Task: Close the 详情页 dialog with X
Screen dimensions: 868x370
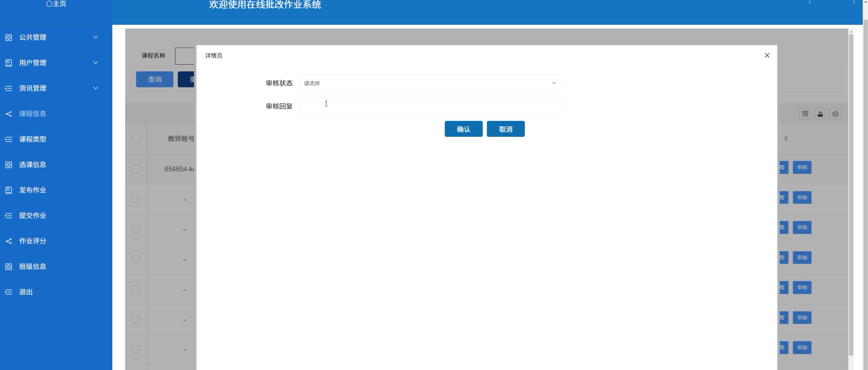Action: click(767, 55)
